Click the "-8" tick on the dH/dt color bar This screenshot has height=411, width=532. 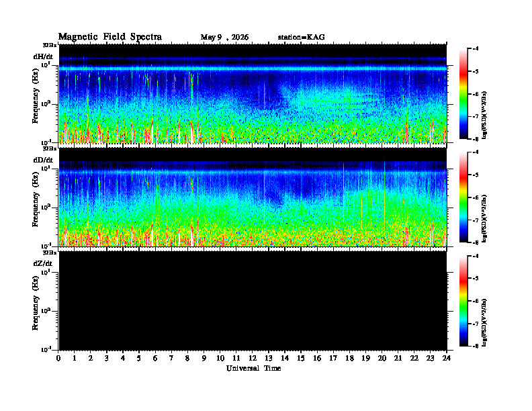(476, 139)
